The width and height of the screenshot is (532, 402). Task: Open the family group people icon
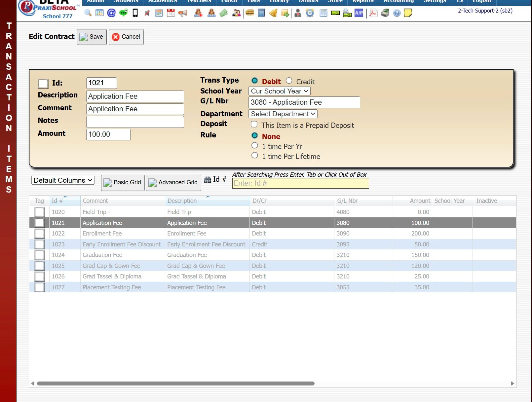[x=236, y=13]
